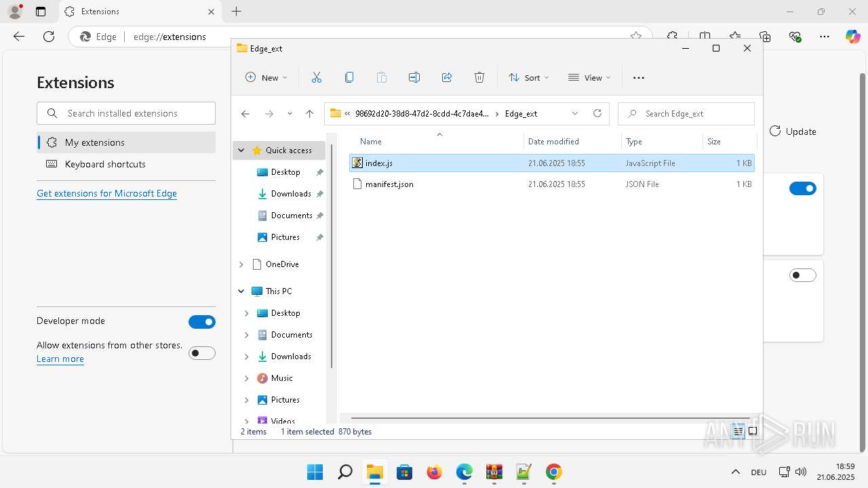Open address bar history dropdown
This screenshot has width=868, height=488.
tap(575, 113)
